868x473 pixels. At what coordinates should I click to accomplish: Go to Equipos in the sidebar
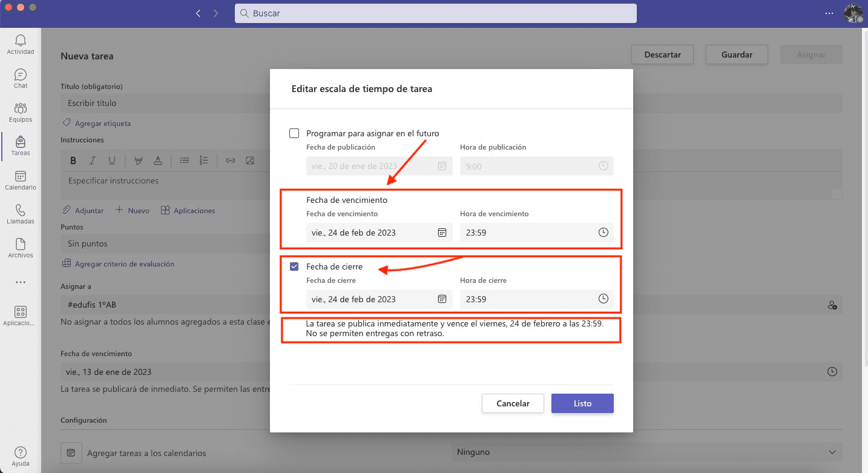[21, 113]
